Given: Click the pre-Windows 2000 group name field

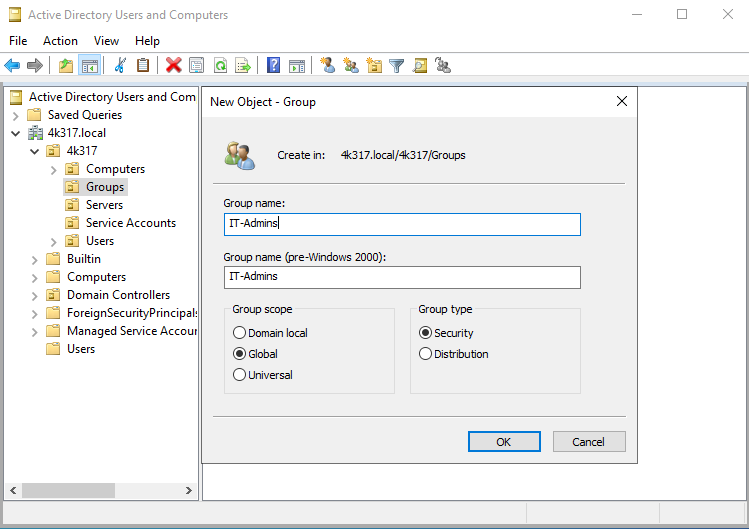Looking at the screenshot, I should pyautogui.click(x=402, y=277).
